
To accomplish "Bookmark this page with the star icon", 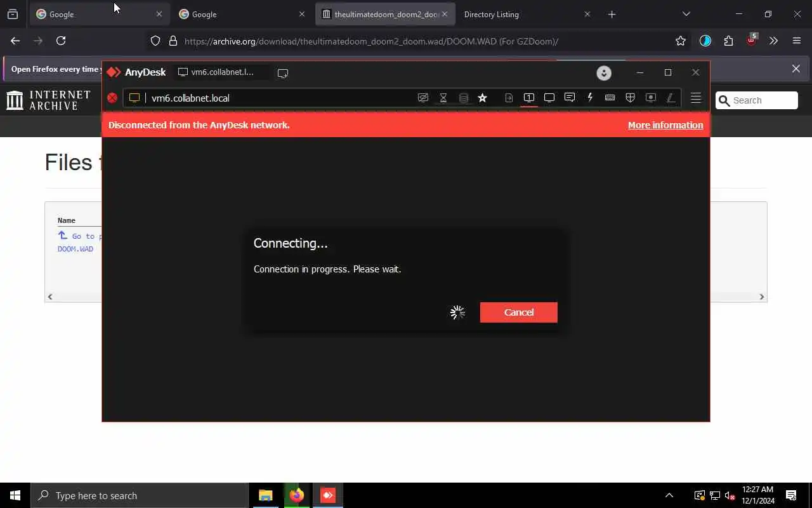I will click(x=681, y=41).
